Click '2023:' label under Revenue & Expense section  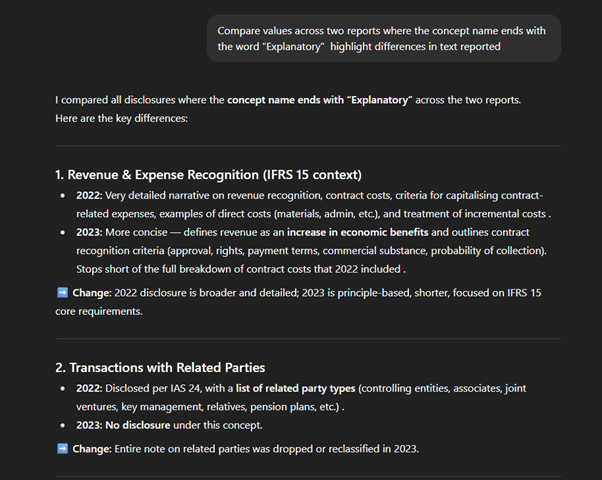pos(91,231)
